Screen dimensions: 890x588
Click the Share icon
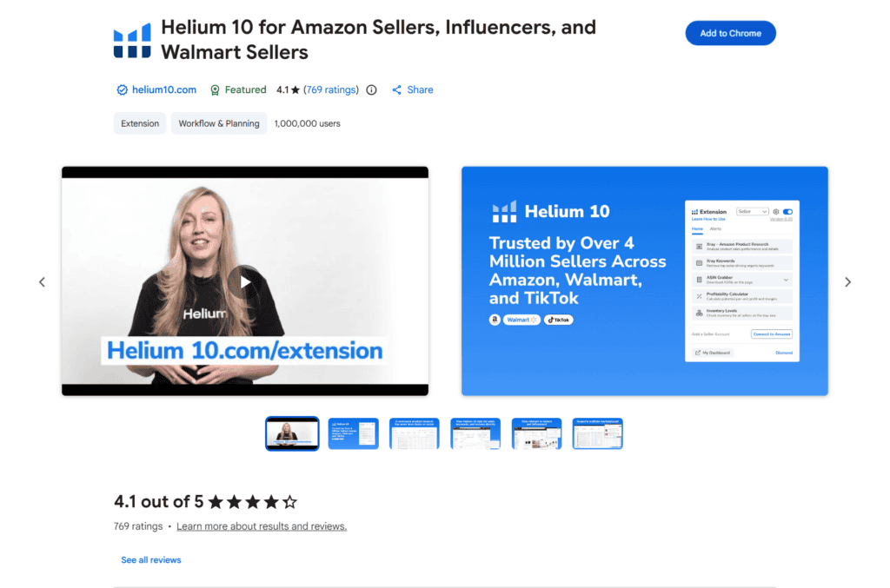(396, 89)
